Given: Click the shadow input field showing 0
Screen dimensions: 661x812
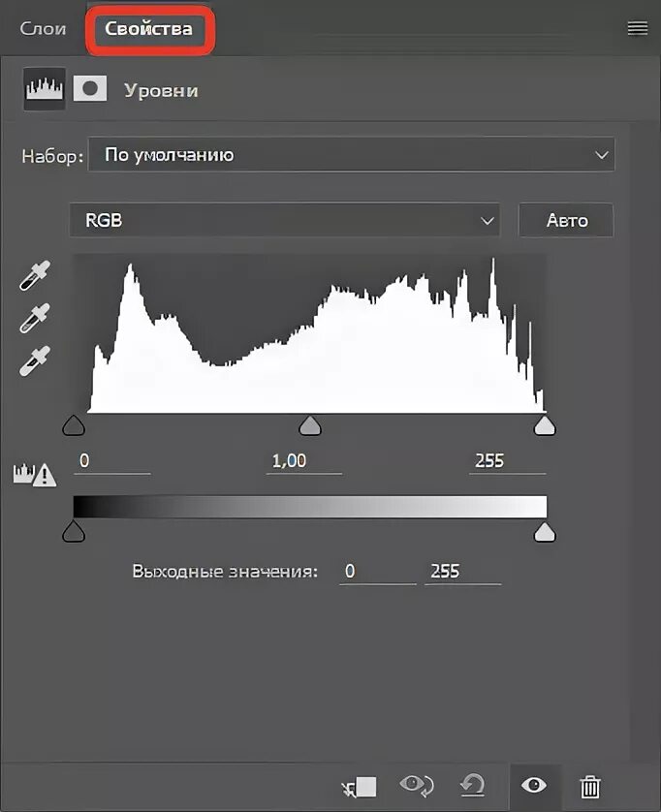Looking at the screenshot, I should pos(111,461).
